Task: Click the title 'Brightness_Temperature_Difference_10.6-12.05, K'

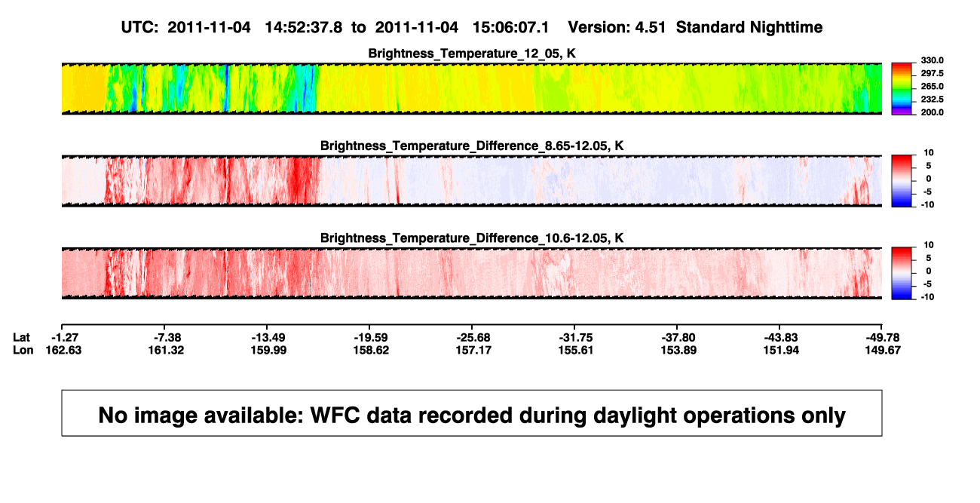Action: click(x=472, y=238)
